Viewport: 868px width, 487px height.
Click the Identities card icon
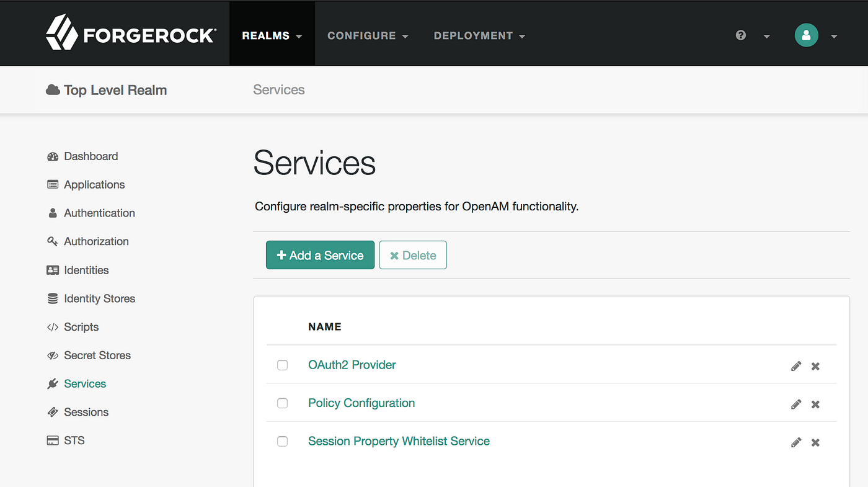coord(53,270)
